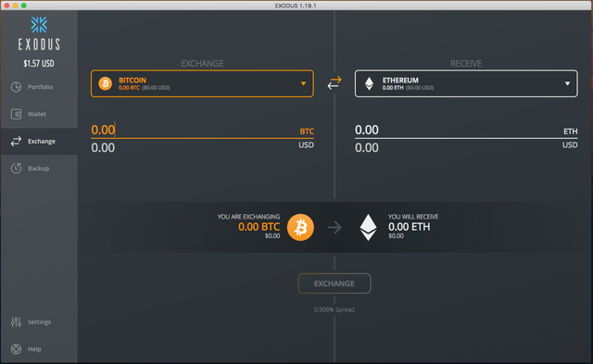Click the Bitcoin icon in the Exchange selector
This screenshot has width=593, height=364.
pyautogui.click(x=105, y=83)
